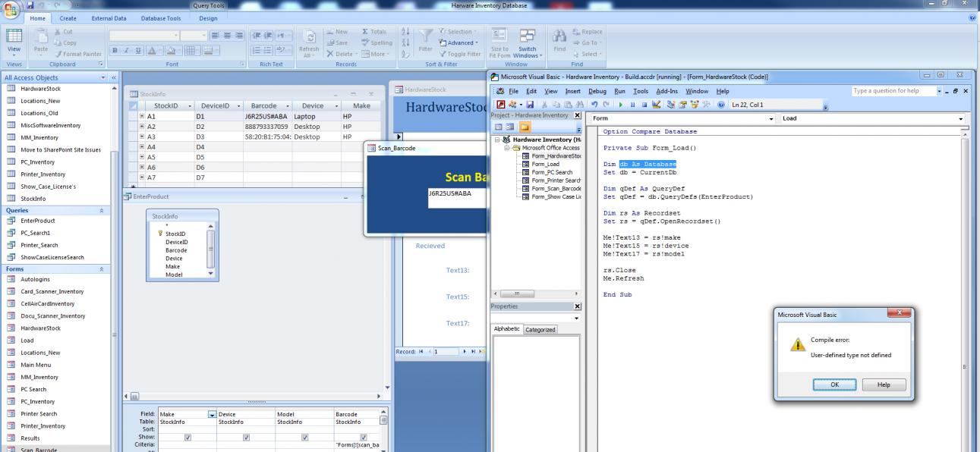This screenshot has width=980, height=452.
Task: Open the All Access Objects dropdown
Action: (103, 77)
